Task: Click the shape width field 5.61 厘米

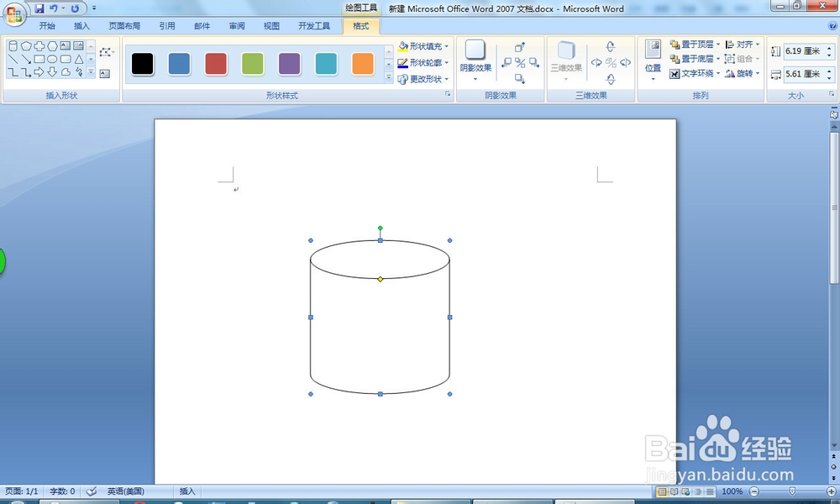Action: tap(804, 74)
